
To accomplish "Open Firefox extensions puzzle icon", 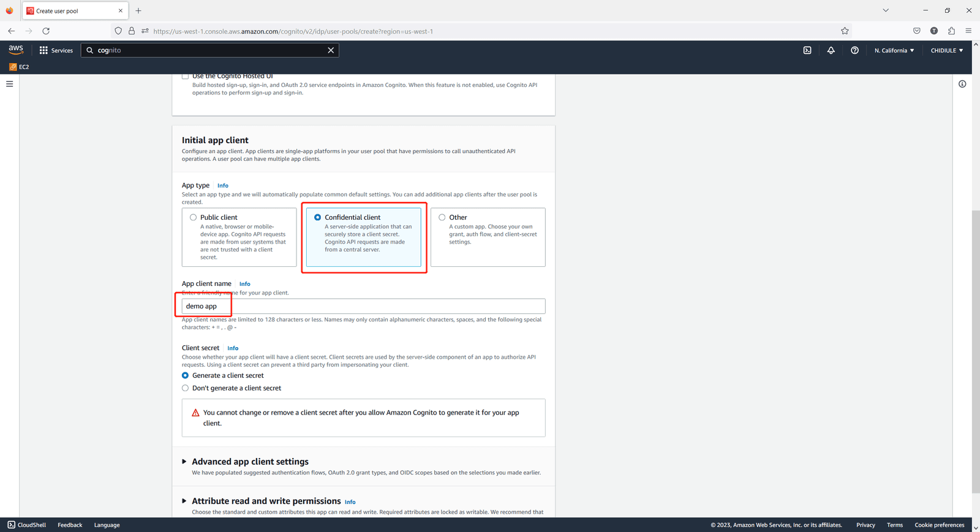I will [951, 31].
